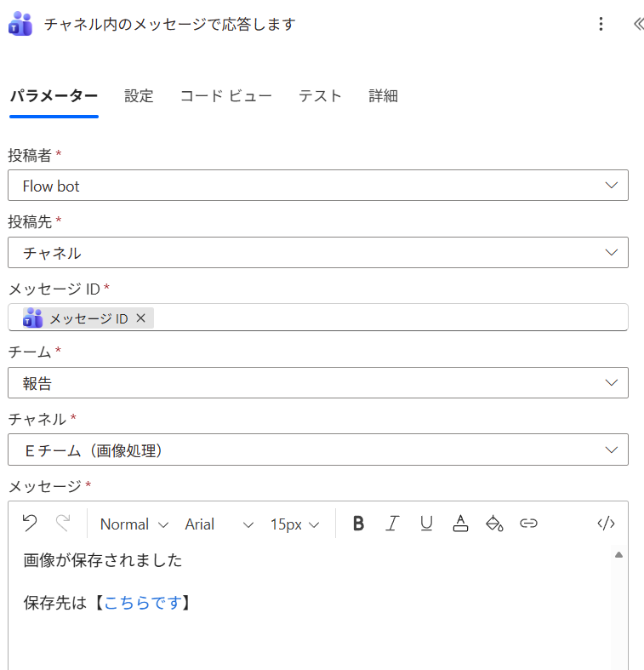
Task: Switch to HTML code view toggle
Action: pos(606,523)
